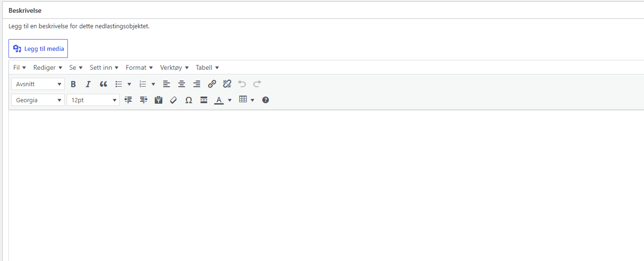Open the Fil menu
The image size is (644, 261).
point(20,67)
